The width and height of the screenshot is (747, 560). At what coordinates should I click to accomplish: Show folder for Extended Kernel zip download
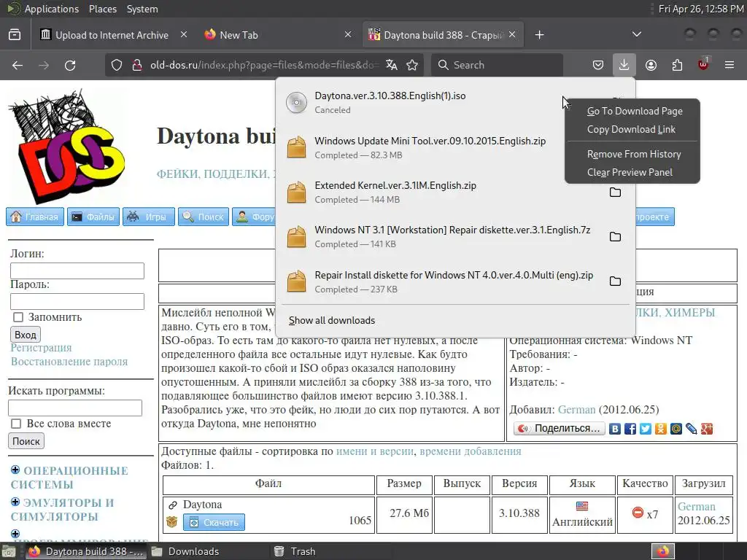[x=615, y=192]
